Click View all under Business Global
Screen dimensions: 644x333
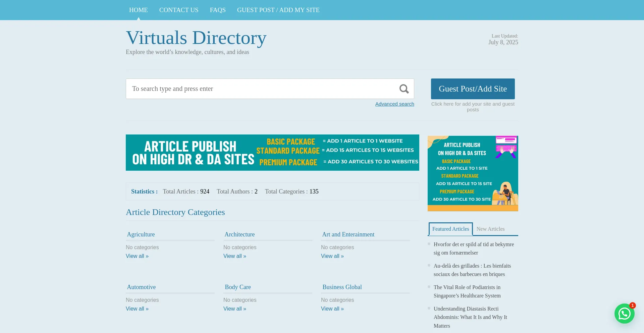[x=332, y=309]
